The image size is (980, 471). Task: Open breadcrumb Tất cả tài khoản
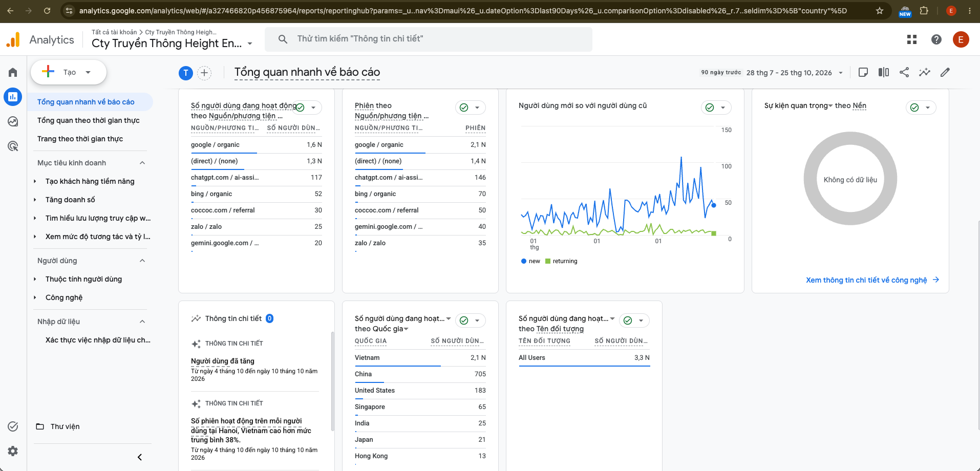114,32
